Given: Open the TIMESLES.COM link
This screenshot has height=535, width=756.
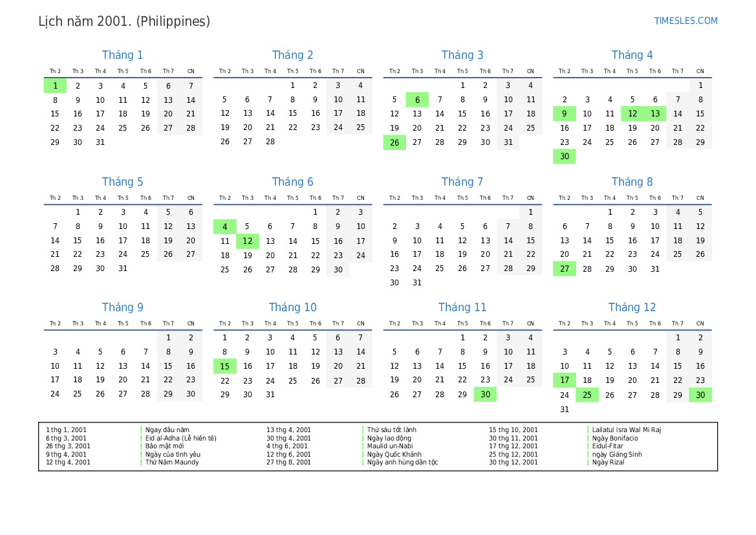Looking at the screenshot, I should click(686, 21).
